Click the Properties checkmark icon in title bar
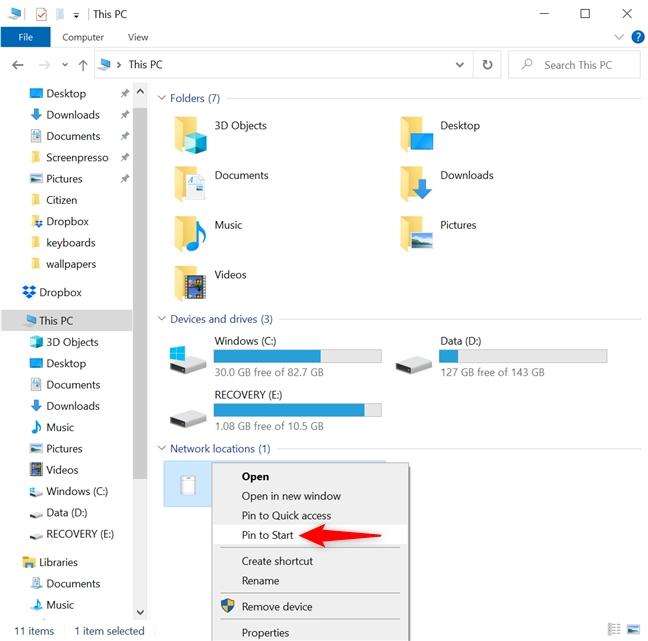Screen dimensions: 648x641 41,14
